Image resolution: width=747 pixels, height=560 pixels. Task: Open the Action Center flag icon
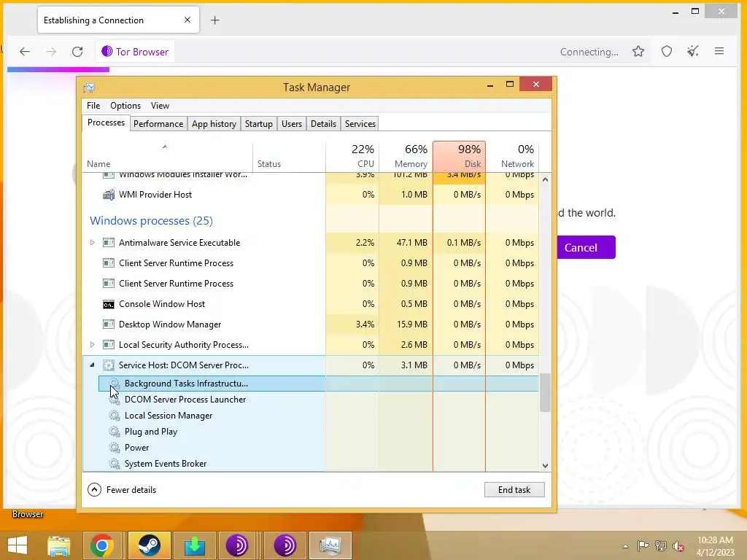pos(643,546)
